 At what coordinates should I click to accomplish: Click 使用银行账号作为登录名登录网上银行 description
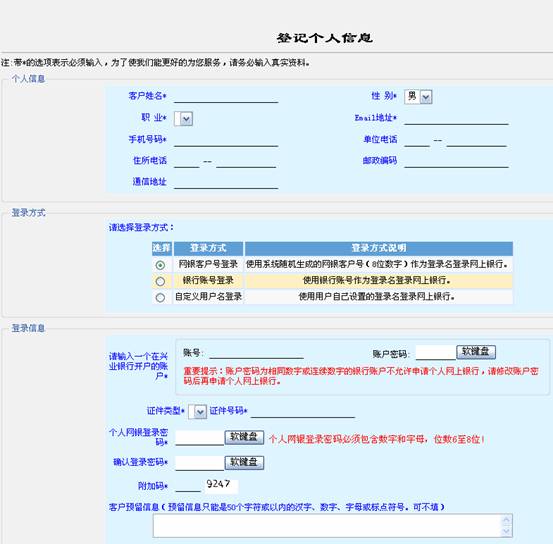click(x=377, y=281)
